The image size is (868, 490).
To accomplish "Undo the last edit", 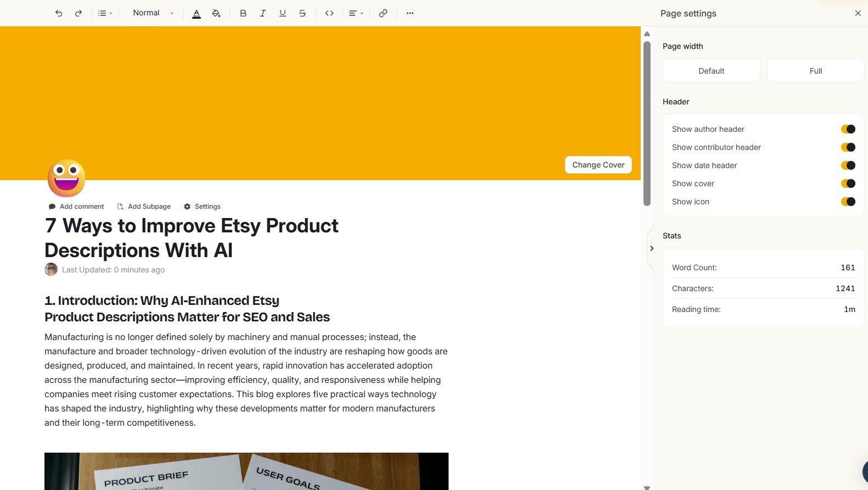I will click(x=59, y=13).
